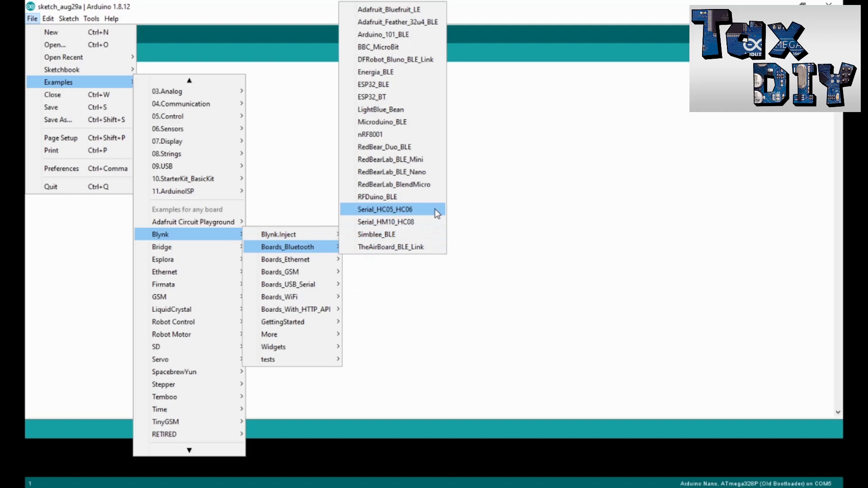Expand 04.Communication examples

189,104
